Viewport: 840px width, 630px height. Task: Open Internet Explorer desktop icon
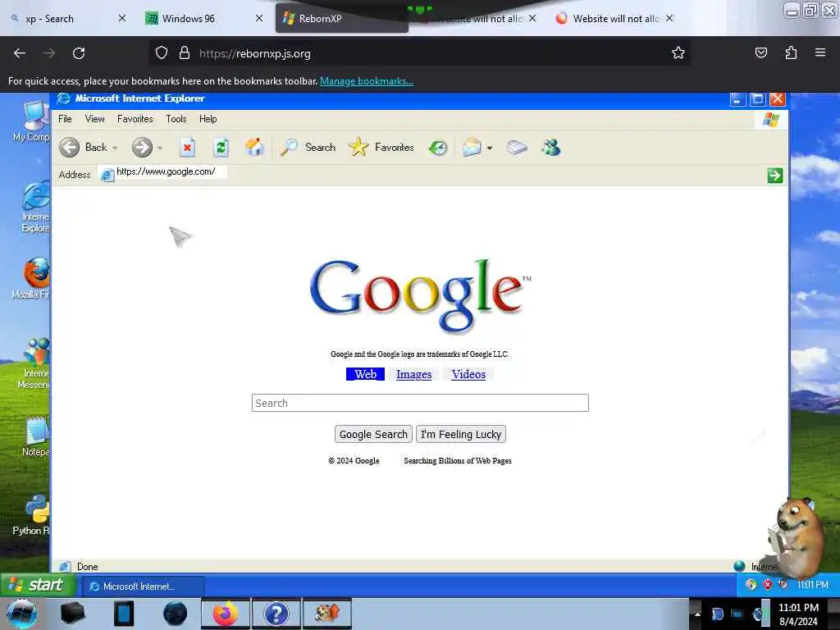[35, 207]
